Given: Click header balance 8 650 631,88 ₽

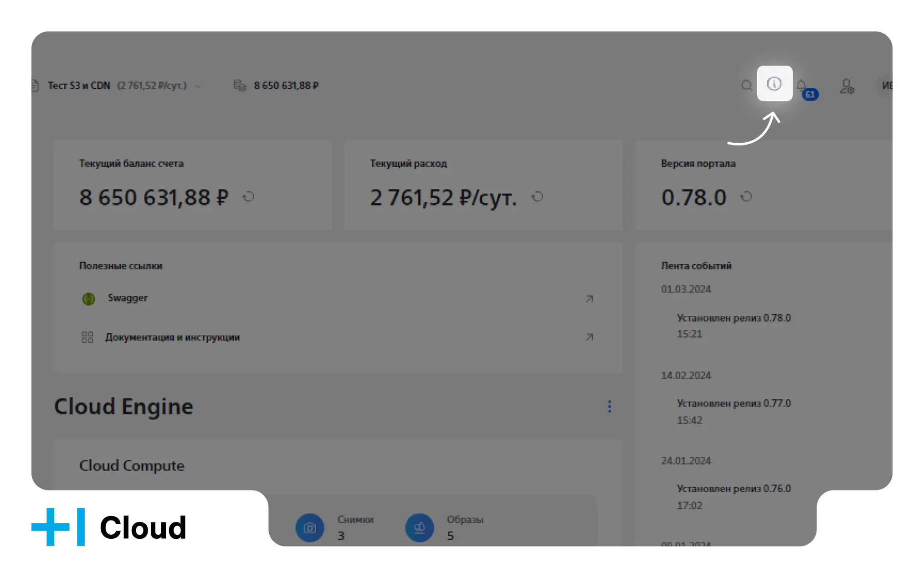Looking at the screenshot, I should coord(286,85).
